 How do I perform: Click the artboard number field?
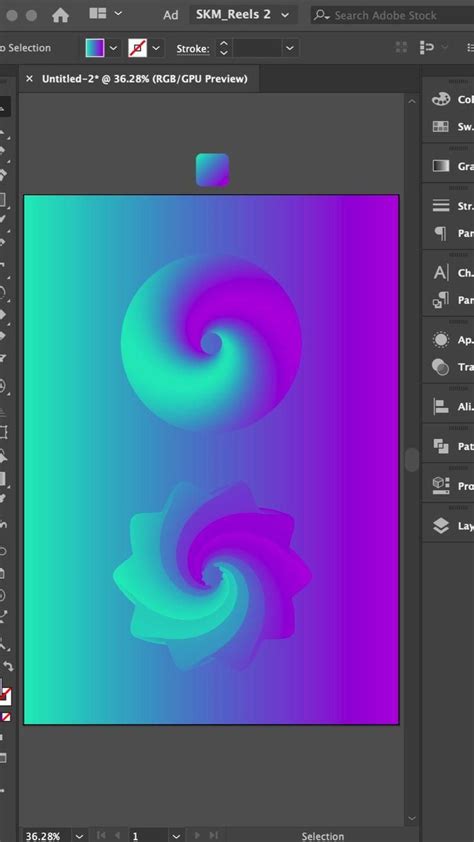coord(148,836)
